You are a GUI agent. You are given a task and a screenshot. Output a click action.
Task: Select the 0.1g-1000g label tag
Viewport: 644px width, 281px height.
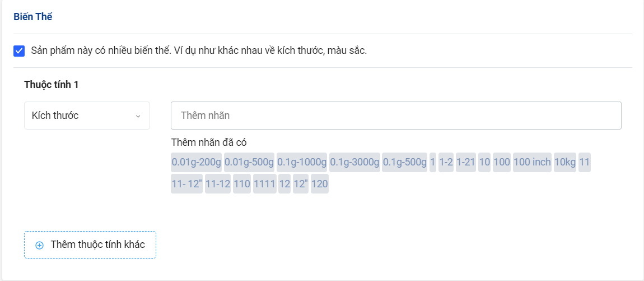click(x=302, y=163)
